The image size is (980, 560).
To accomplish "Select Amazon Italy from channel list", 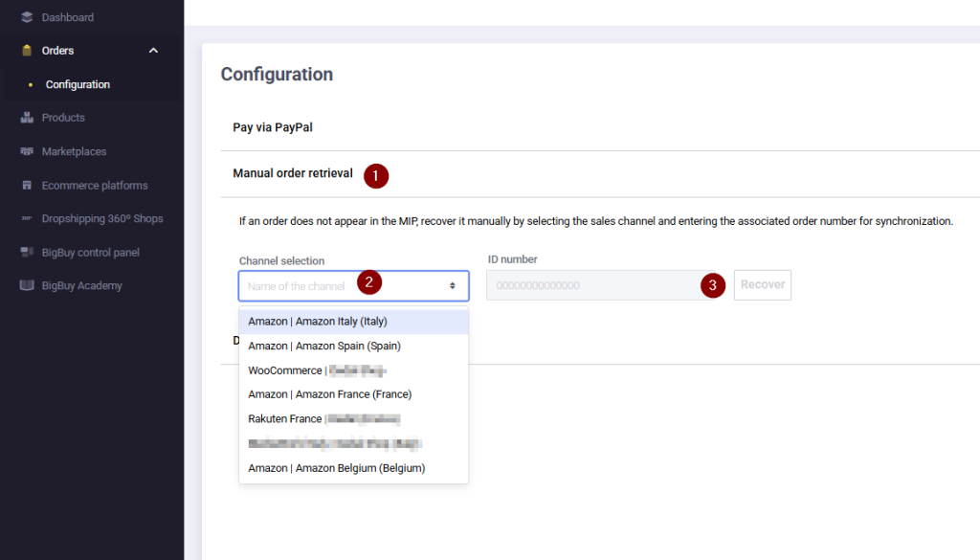I will pyautogui.click(x=318, y=322).
